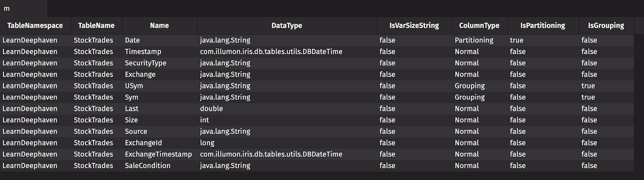Select the Name column header

(159, 26)
